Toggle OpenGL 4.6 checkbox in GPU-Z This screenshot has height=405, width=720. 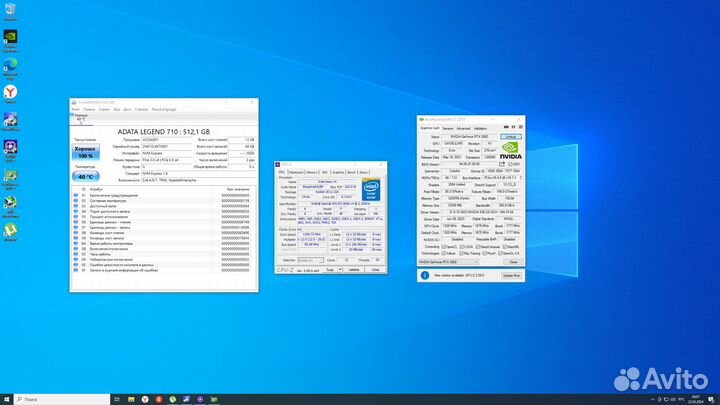(500, 253)
